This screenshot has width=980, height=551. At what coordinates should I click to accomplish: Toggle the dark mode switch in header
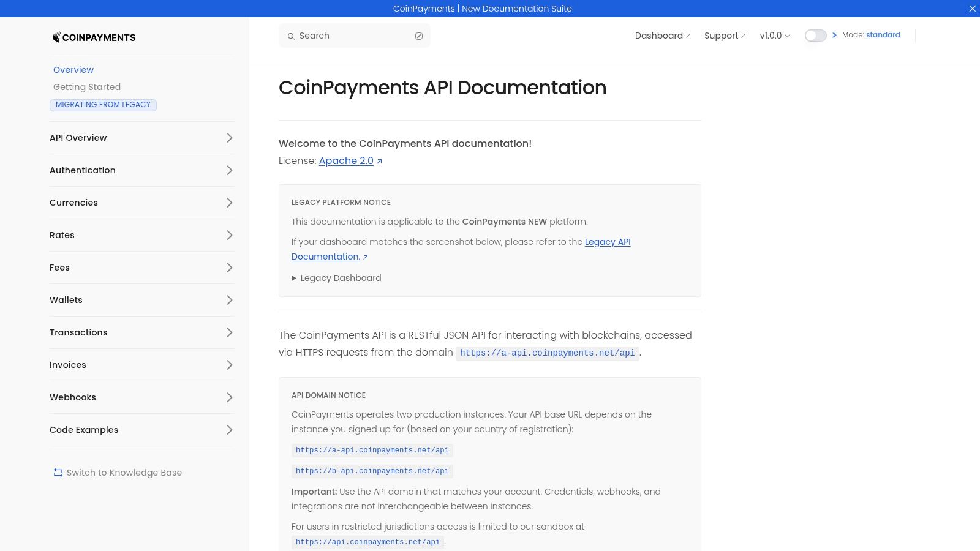pyautogui.click(x=815, y=36)
